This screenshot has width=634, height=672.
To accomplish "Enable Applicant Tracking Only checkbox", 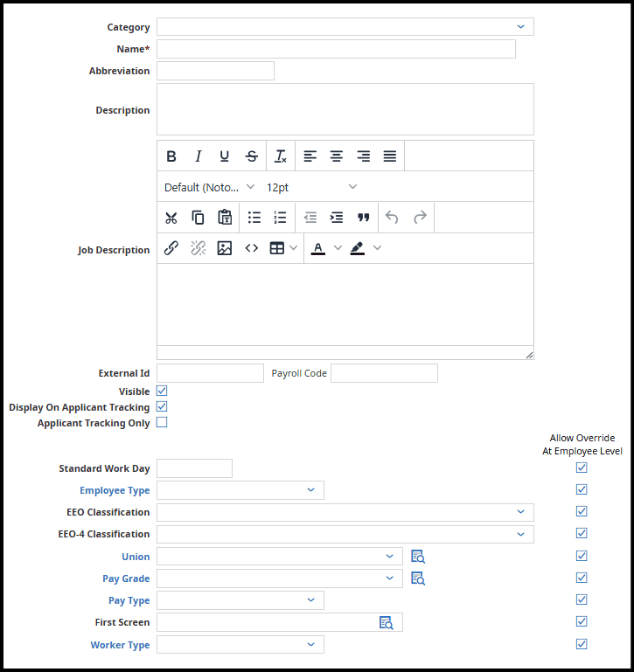I will tap(162, 423).
